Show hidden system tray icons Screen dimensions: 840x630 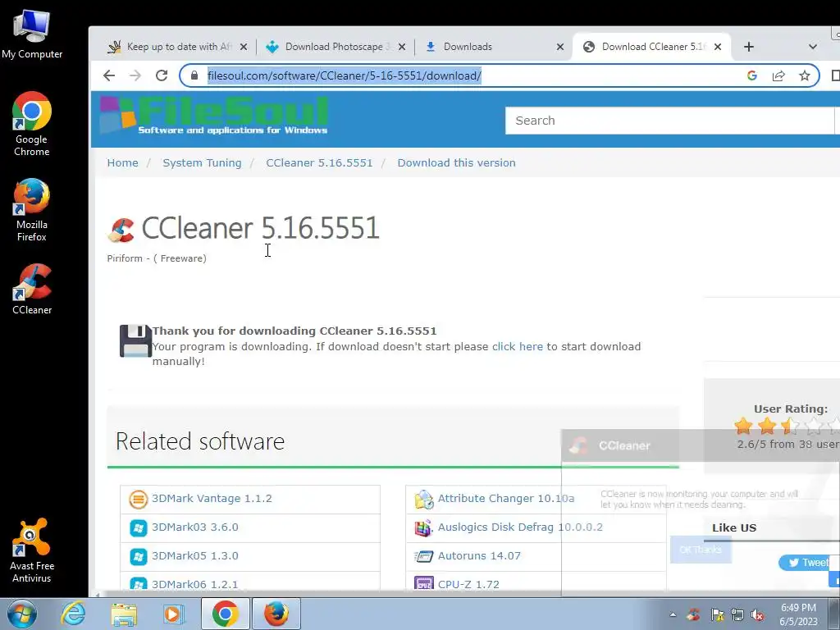click(673, 614)
